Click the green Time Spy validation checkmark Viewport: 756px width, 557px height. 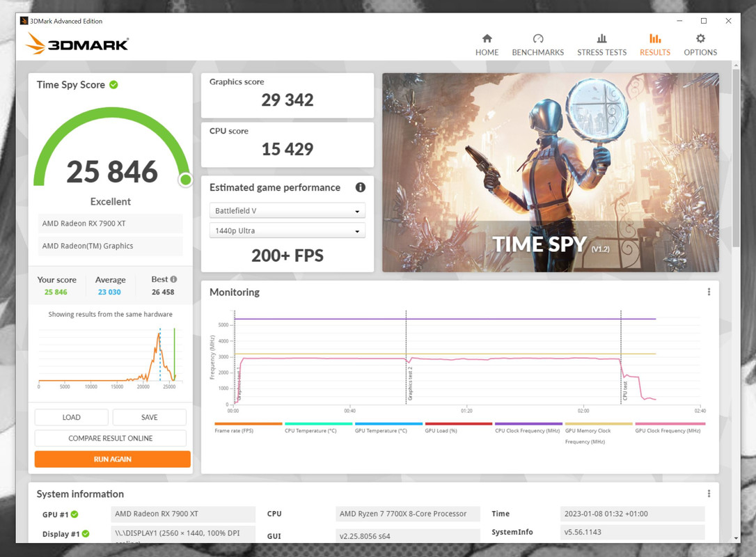coord(113,85)
